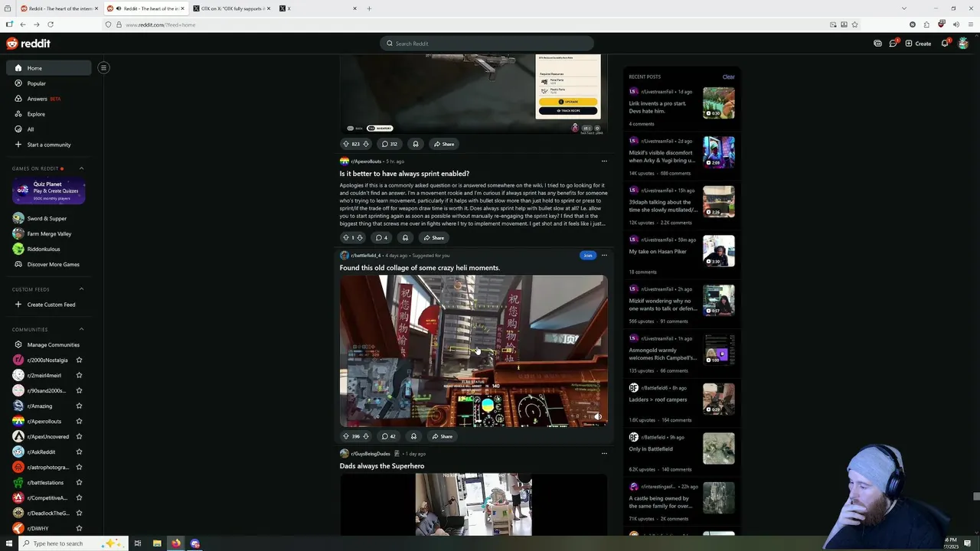Open Sword & Supper game
Screen dimensions: 980x551
[x=48, y=219]
